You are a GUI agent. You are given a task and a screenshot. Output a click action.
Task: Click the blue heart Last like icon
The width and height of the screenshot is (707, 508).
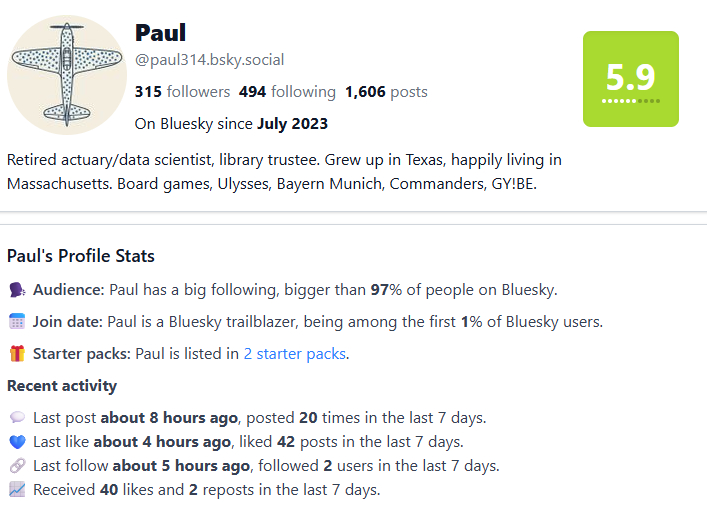click(x=17, y=442)
